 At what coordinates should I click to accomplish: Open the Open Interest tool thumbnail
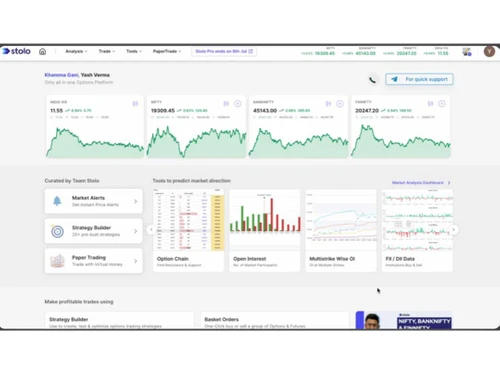click(265, 220)
